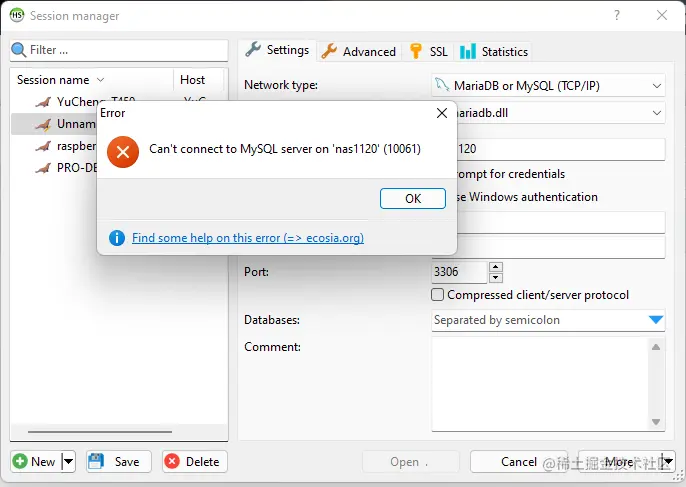Decrease the port number with the down arrow
Screen dimensions: 686x487
tap(495, 277)
